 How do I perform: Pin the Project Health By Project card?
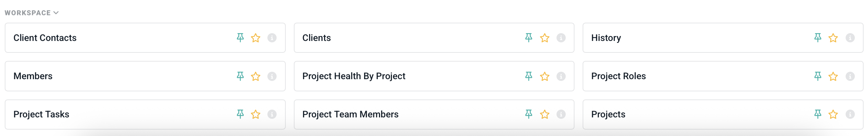[529, 76]
